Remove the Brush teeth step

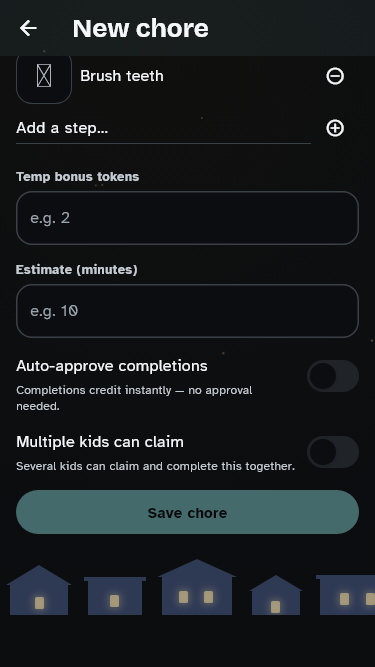[335, 76]
